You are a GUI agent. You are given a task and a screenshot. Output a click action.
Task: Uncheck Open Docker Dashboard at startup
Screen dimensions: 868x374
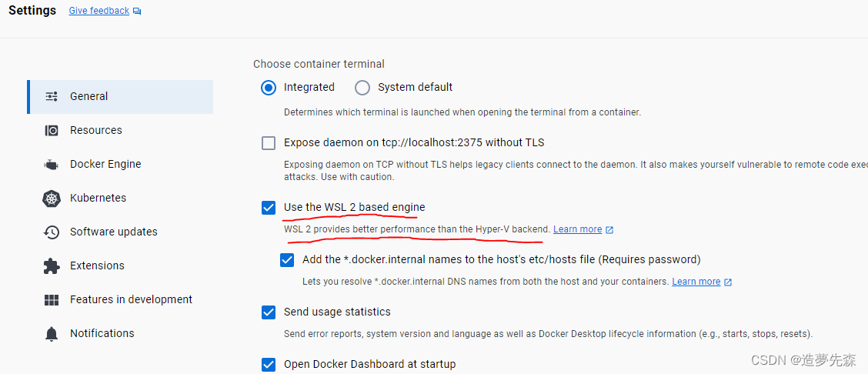[x=269, y=365]
